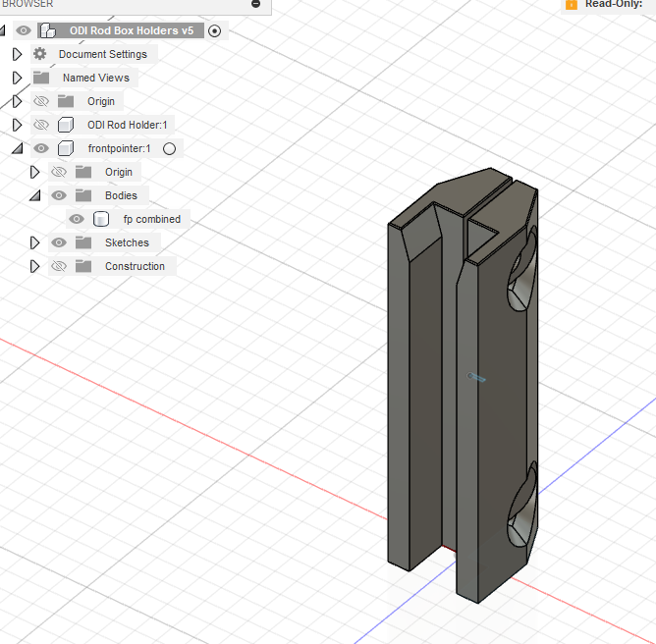Click the fp combined body cylinder icon
The height and width of the screenshot is (644, 656).
click(101, 219)
